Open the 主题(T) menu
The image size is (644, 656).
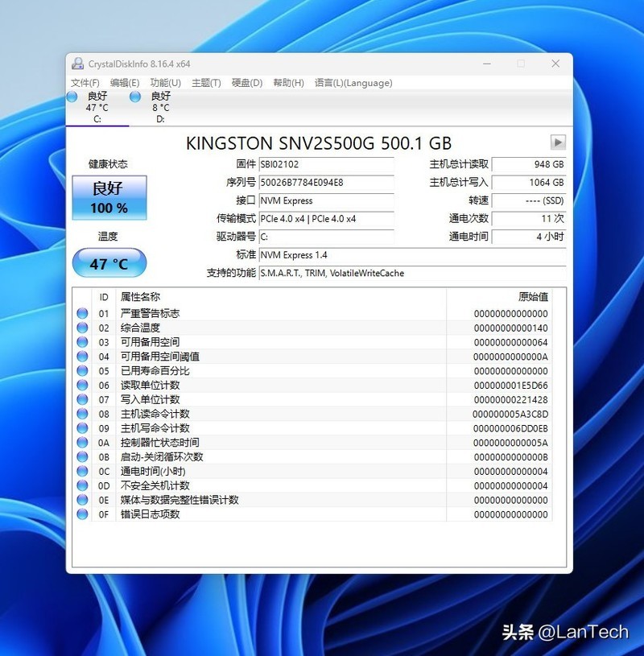[x=203, y=82]
